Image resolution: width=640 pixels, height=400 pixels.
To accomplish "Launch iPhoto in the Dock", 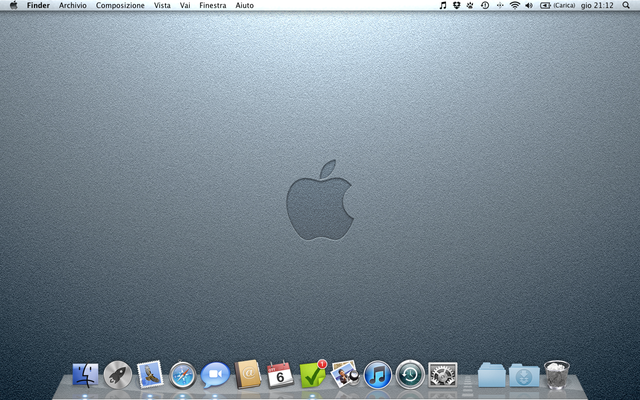I will click(345, 374).
